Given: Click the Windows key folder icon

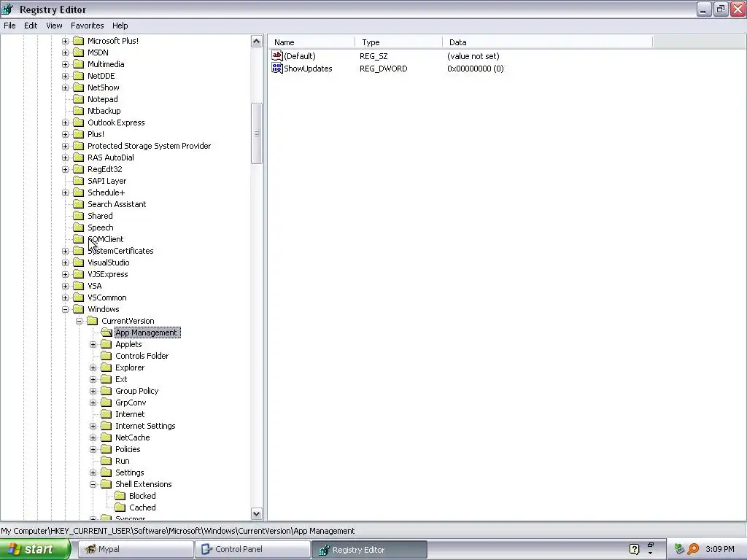Looking at the screenshot, I should coord(78,309).
